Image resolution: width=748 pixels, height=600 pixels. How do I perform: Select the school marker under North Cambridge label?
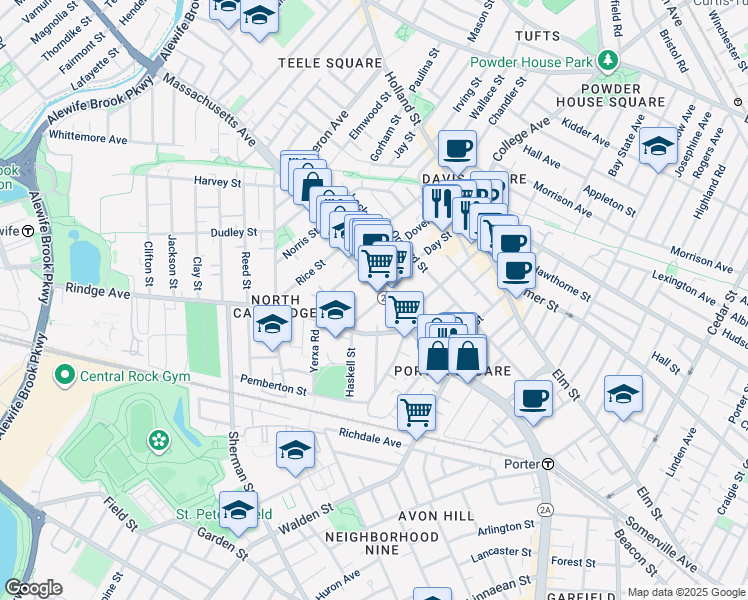[272, 325]
